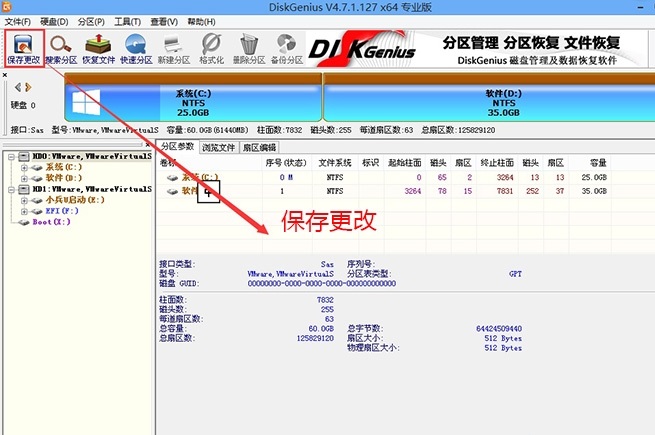Click drive icon beside HD1 in tree
The height and width of the screenshot is (435, 655).
coord(24,189)
